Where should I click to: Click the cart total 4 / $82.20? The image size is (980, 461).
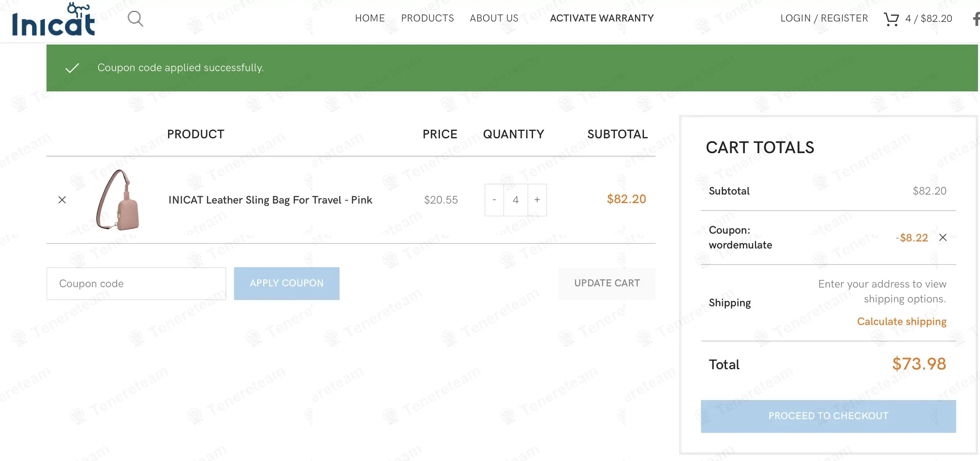929,19
